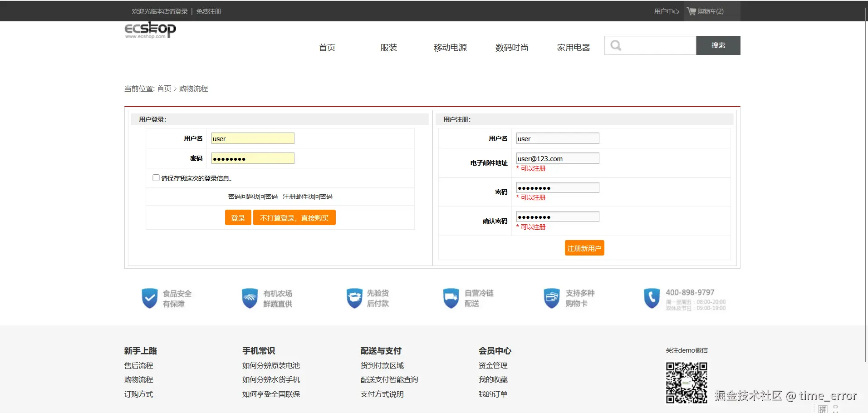Click the 搜索 button

tap(718, 45)
